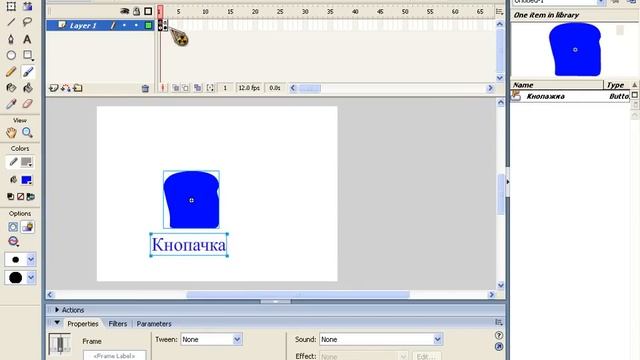This screenshot has width=640, height=360.
Task: Select the Pencil tool
Action: (x=11, y=72)
